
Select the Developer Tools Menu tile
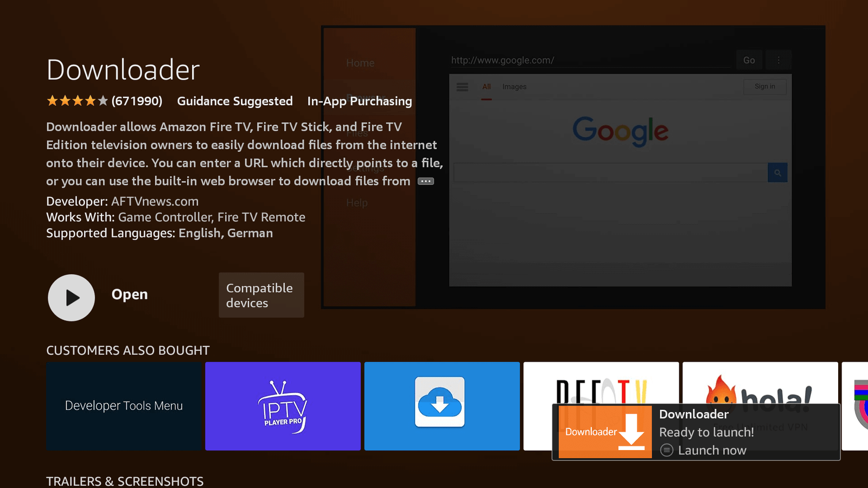124,406
